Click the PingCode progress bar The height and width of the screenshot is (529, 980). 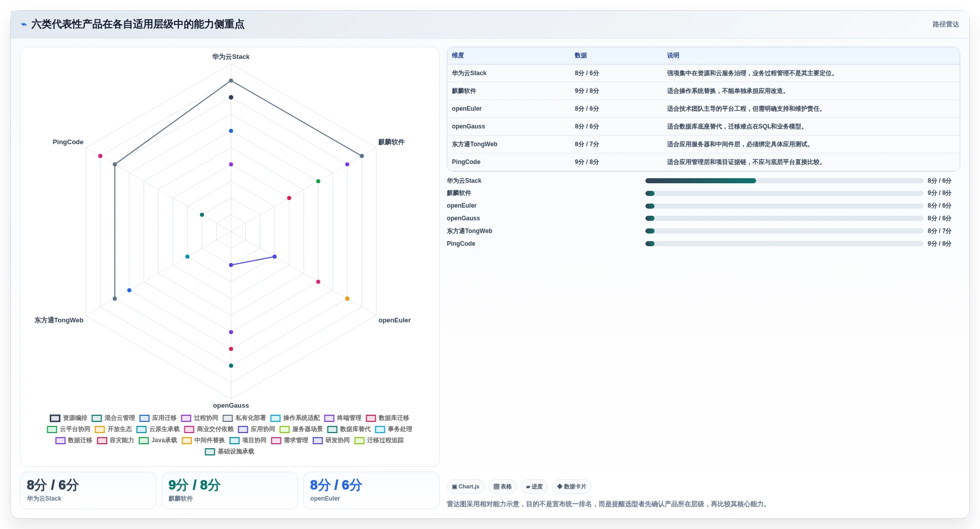point(784,244)
